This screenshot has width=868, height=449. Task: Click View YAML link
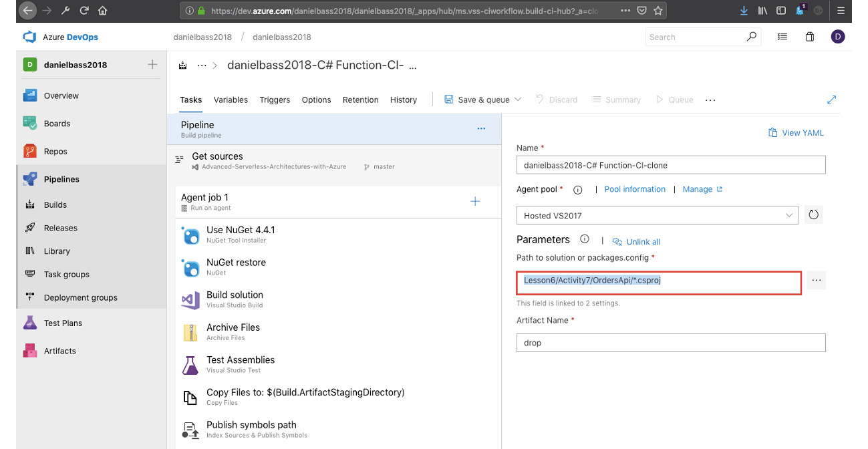(x=796, y=133)
